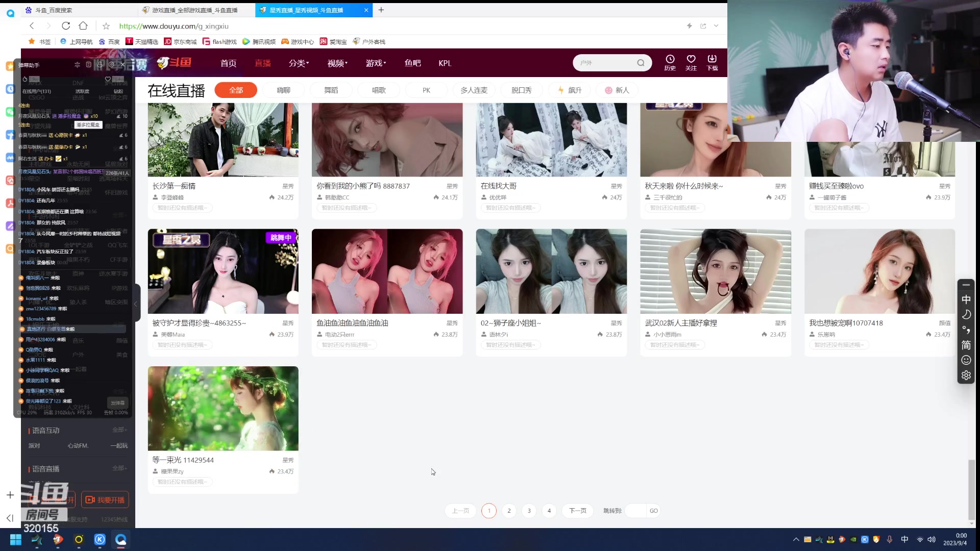Image resolution: width=980 pixels, height=551 pixels.
Task: Bookmark this page with the star icon
Action: point(106,26)
